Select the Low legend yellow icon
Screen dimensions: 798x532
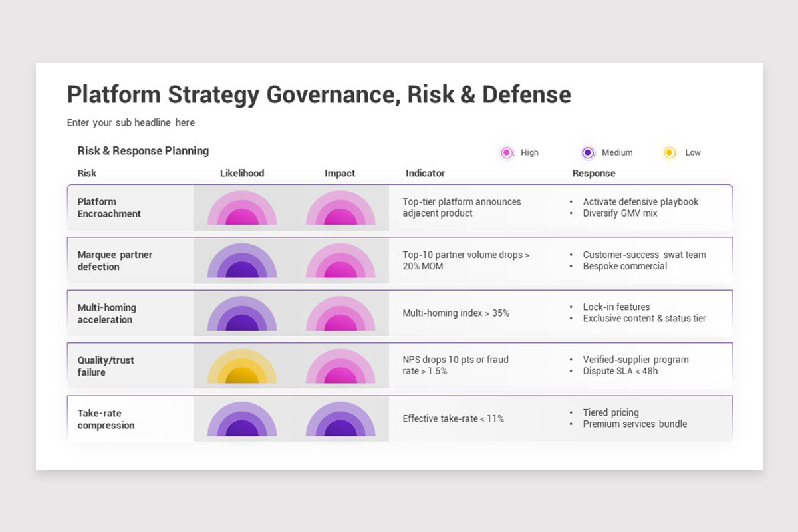(670, 153)
